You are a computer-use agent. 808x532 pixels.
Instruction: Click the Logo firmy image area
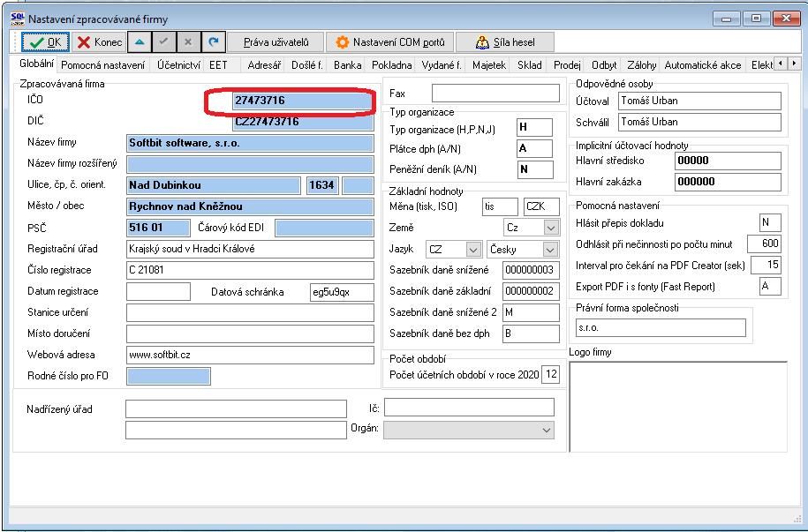point(678,407)
